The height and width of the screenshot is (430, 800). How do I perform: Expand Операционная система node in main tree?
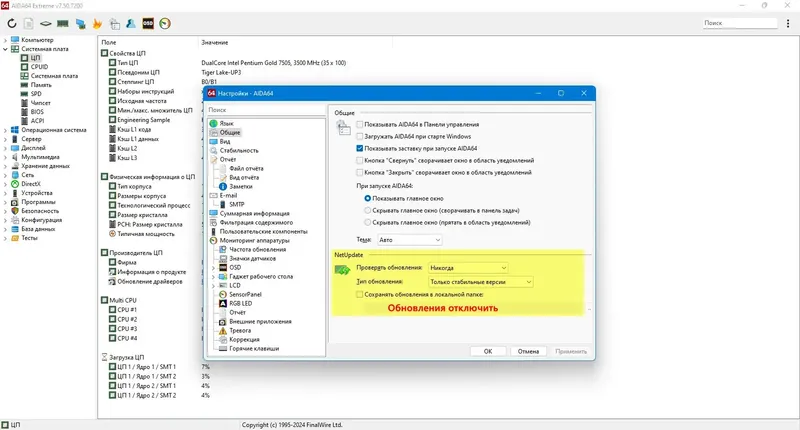click(5, 130)
